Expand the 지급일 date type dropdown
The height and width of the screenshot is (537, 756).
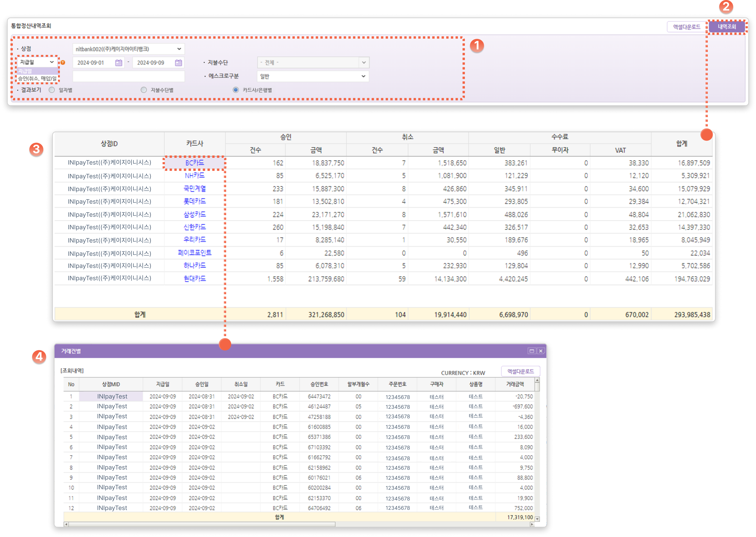click(x=37, y=62)
